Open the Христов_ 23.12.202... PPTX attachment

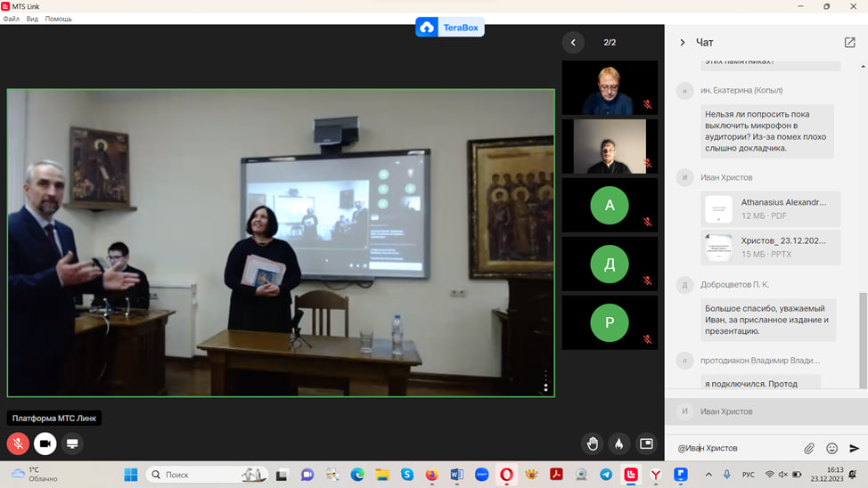[x=771, y=248]
